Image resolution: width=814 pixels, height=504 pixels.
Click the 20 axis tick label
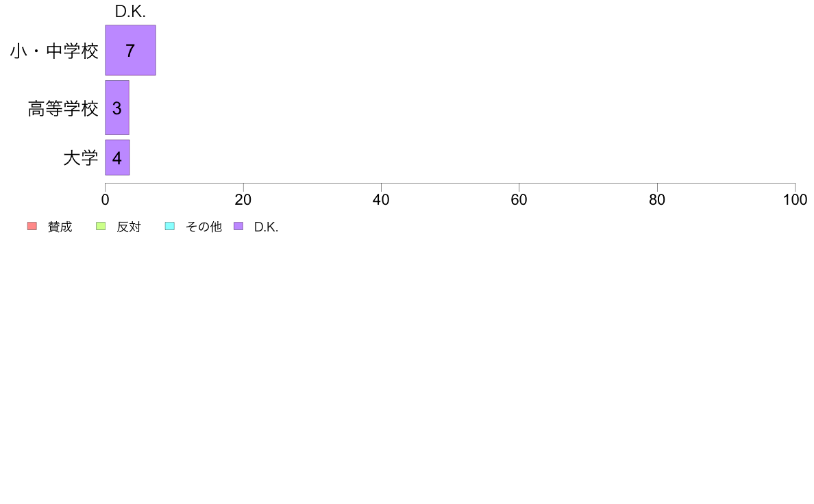pos(243,200)
